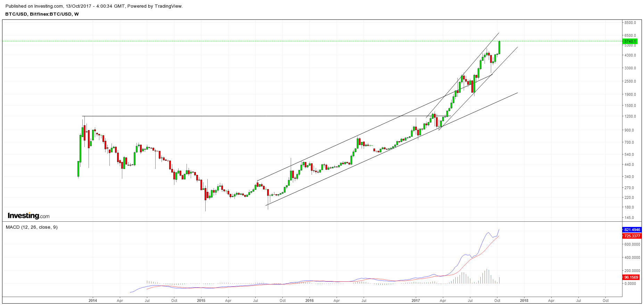Click the 'Published on Investing.com' header text
644x305 pixels.
click(x=94, y=6)
